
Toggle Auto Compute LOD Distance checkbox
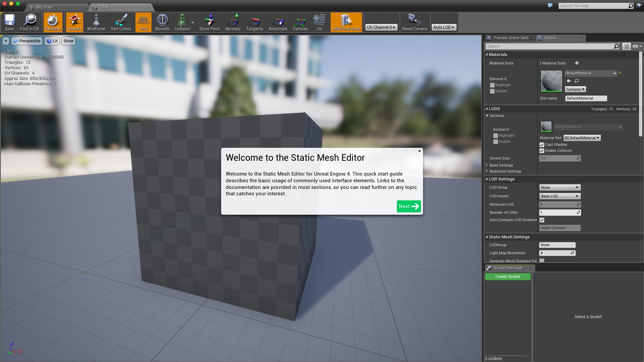point(542,220)
